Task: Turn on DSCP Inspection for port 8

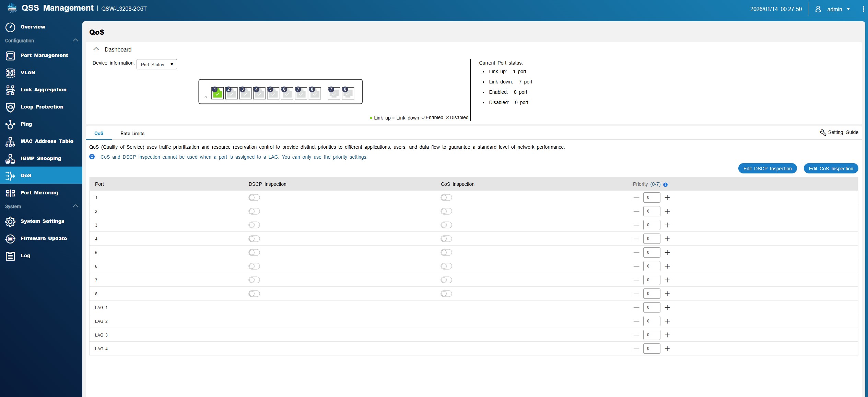Action: point(254,294)
